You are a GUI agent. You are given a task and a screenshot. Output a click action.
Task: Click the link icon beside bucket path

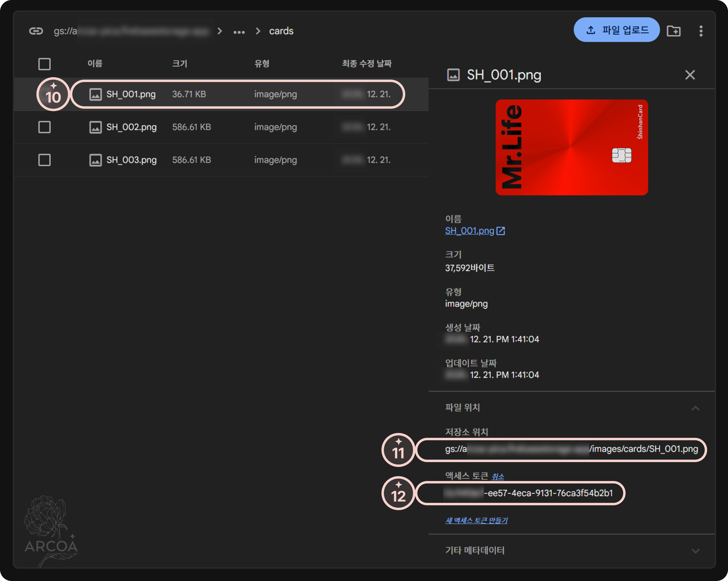point(36,31)
